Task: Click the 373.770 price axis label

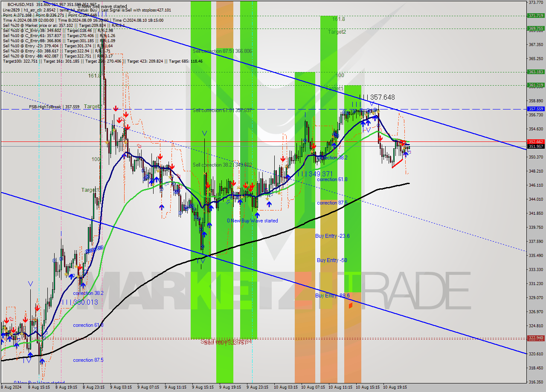Action: 536,2
